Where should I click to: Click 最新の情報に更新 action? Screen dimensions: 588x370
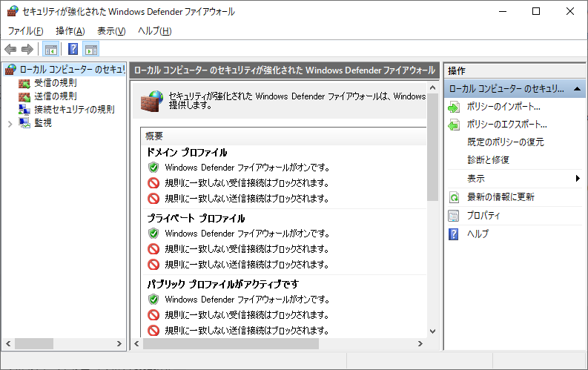pyautogui.click(x=501, y=197)
